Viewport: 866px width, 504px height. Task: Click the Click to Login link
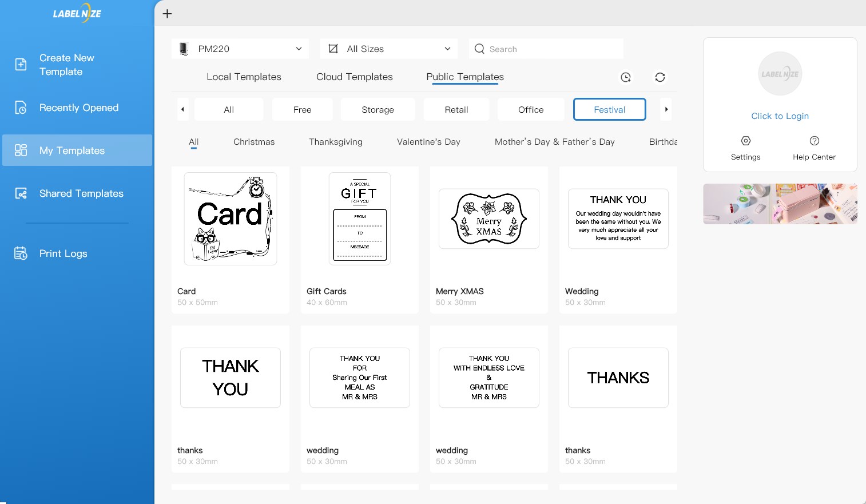click(780, 116)
